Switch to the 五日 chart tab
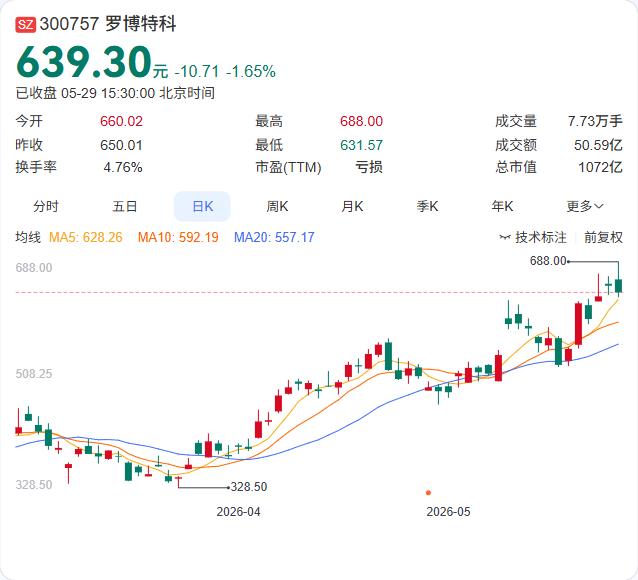 coord(125,206)
